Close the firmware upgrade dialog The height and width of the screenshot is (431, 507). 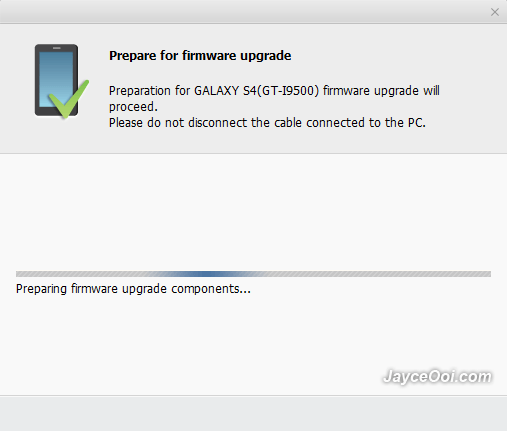coord(495,12)
